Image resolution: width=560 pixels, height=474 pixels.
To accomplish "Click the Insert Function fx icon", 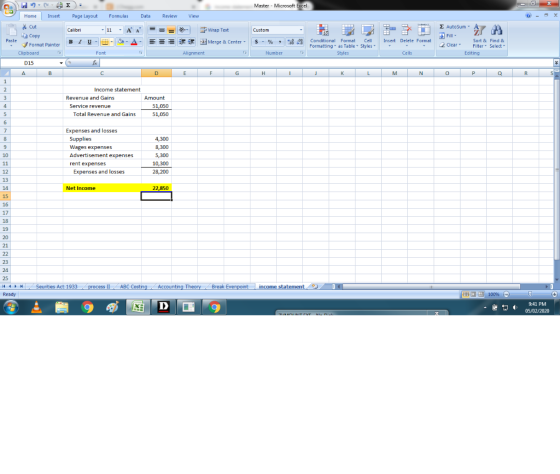I will (x=95, y=63).
